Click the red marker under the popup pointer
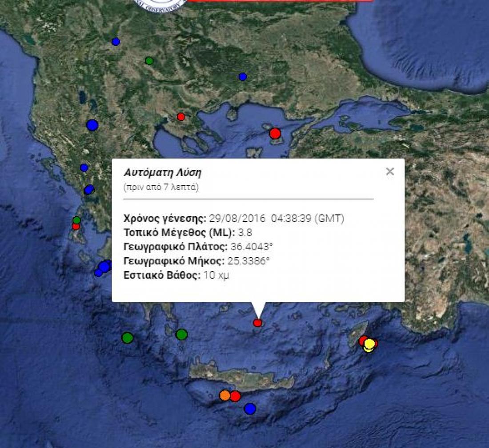489x448 pixels. tap(257, 323)
